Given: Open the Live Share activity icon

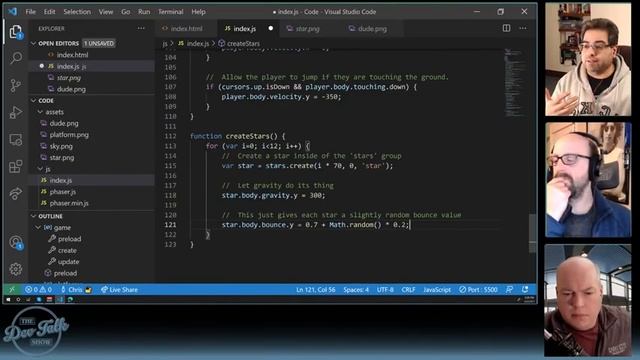Looking at the screenshot, I should tap(16, 193).
